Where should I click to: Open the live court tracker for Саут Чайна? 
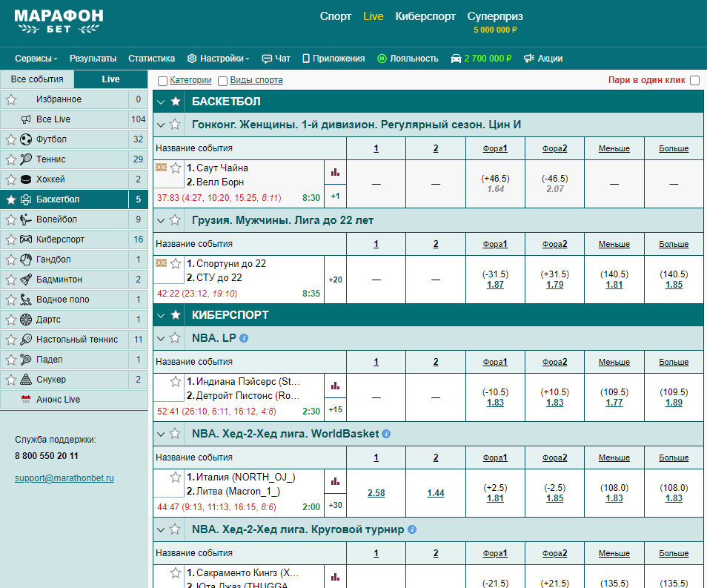(x=162, y=168)
